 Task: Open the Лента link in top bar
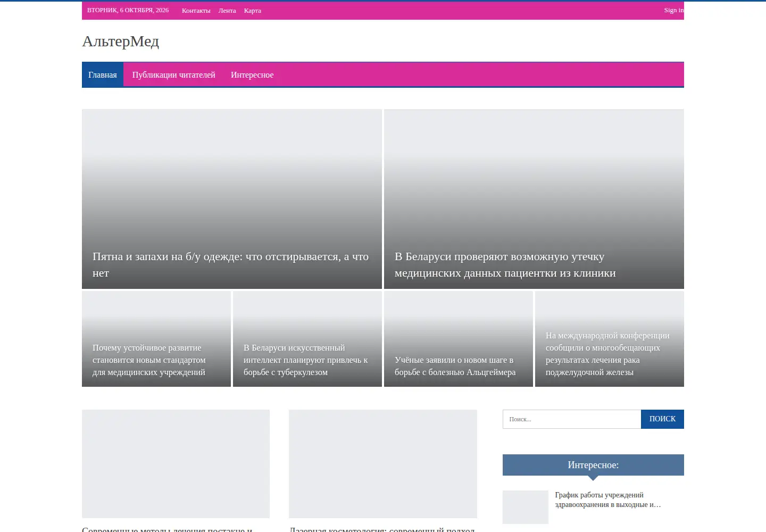click(227, 11)
